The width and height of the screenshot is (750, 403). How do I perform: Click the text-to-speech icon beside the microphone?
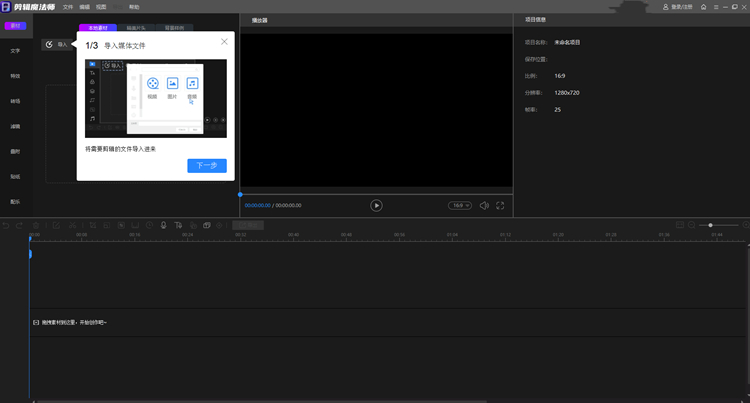[x=178, y=225]
